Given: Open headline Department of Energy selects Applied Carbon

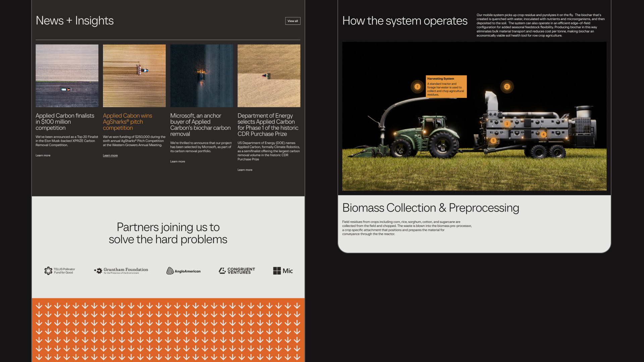Looking at the screenshot, I should coord(268,125).
